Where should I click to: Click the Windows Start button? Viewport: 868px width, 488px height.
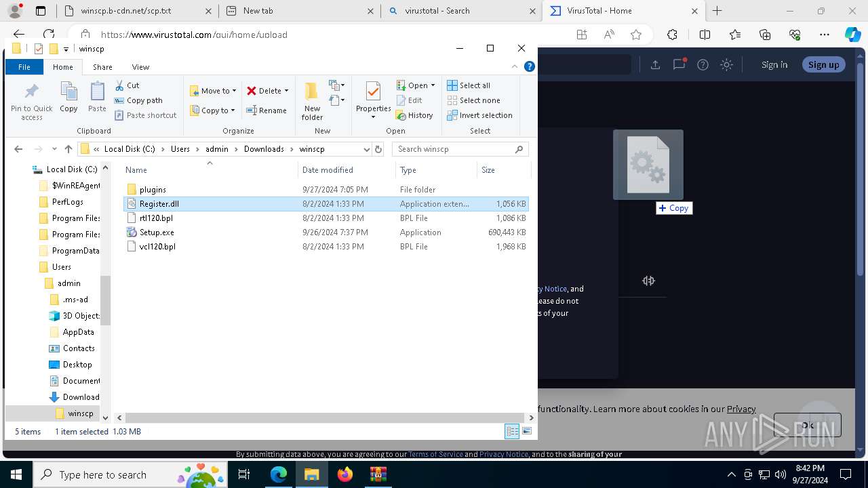(16, 474)
